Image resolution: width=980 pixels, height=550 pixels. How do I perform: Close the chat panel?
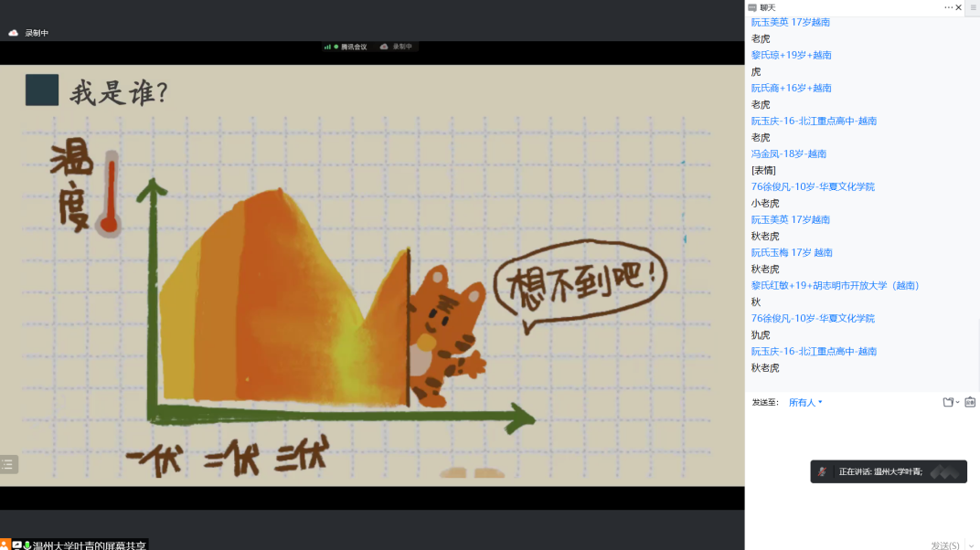pos(959,7)
